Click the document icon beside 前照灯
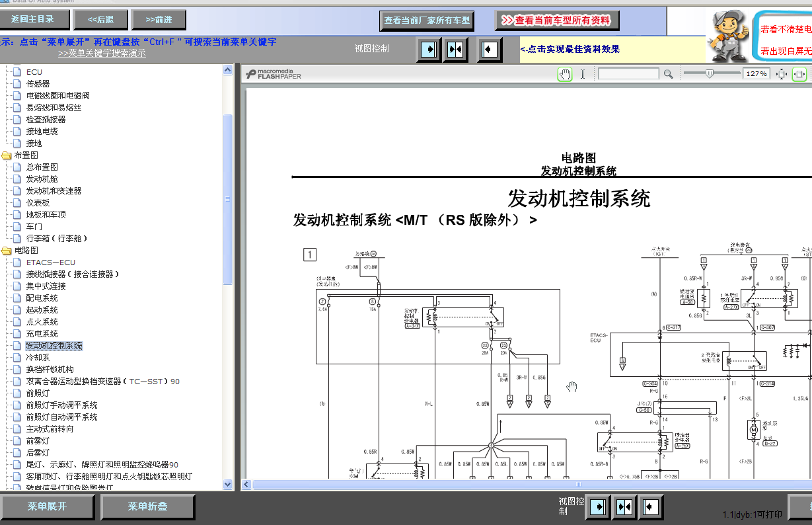 (17, 393)
